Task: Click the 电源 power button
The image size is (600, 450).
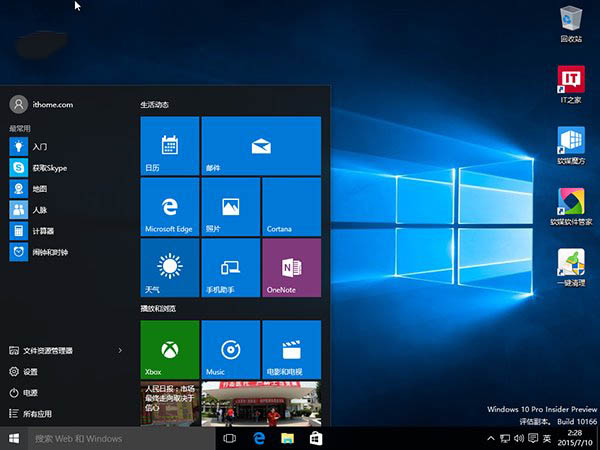Action: (x=30, y=393)
